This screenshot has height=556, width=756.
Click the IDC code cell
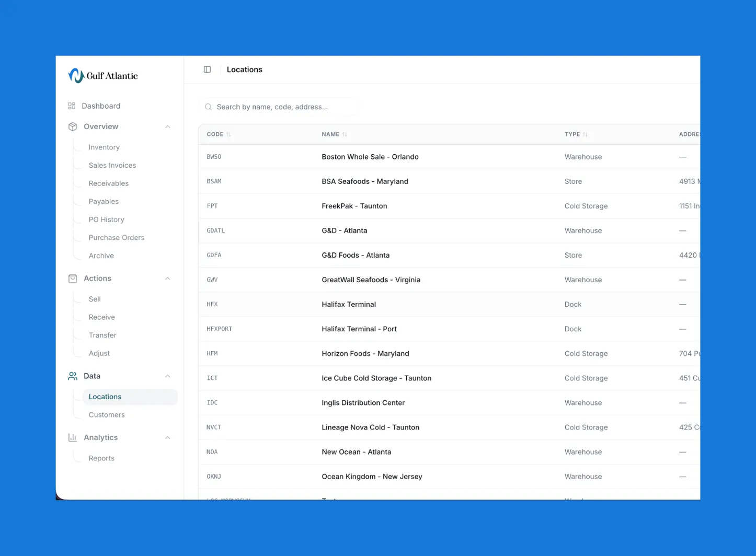pyautogui.click(x=212, y=402)
